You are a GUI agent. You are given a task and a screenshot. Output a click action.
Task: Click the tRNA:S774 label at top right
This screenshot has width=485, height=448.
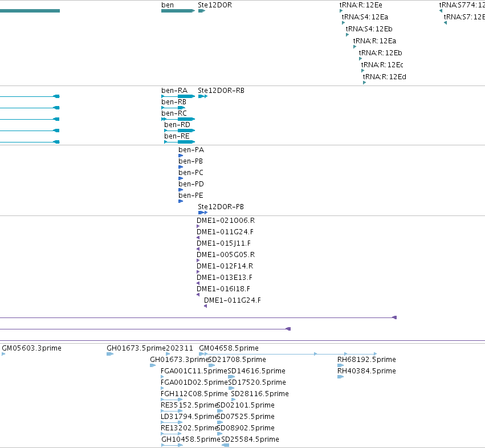point(462,5)
